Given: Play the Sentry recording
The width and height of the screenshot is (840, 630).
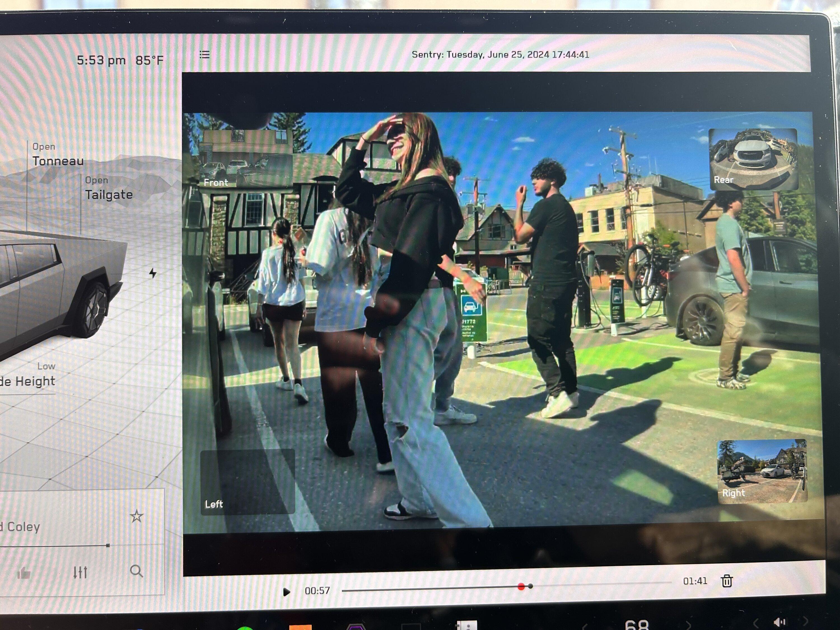Looking at the screenshot, I should [x=287, y=592].
